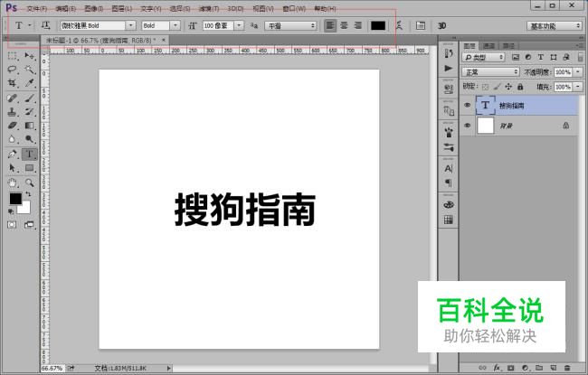Select the Magic Wand tool
The width and height of the screenshot is (588, 375).
[29, 70]
